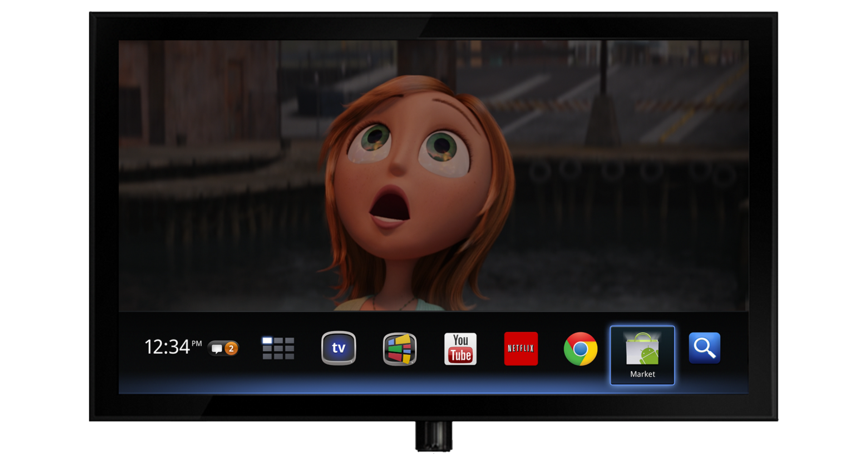Image resolution: width=868 pixels, height=454 pixels.
Task: Open the All Apps grid icon
Action: click(278, 348)
